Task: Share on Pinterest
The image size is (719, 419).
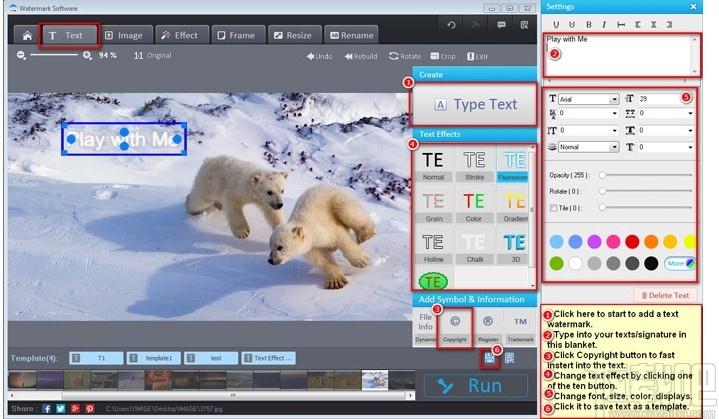Action: (x=89, y=408)
